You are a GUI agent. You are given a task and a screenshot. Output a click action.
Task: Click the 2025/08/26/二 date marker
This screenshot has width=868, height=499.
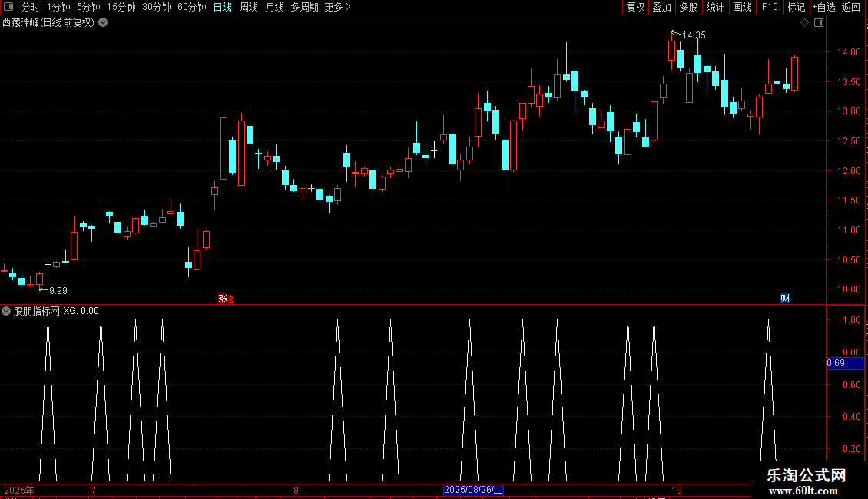coord(473,490)
